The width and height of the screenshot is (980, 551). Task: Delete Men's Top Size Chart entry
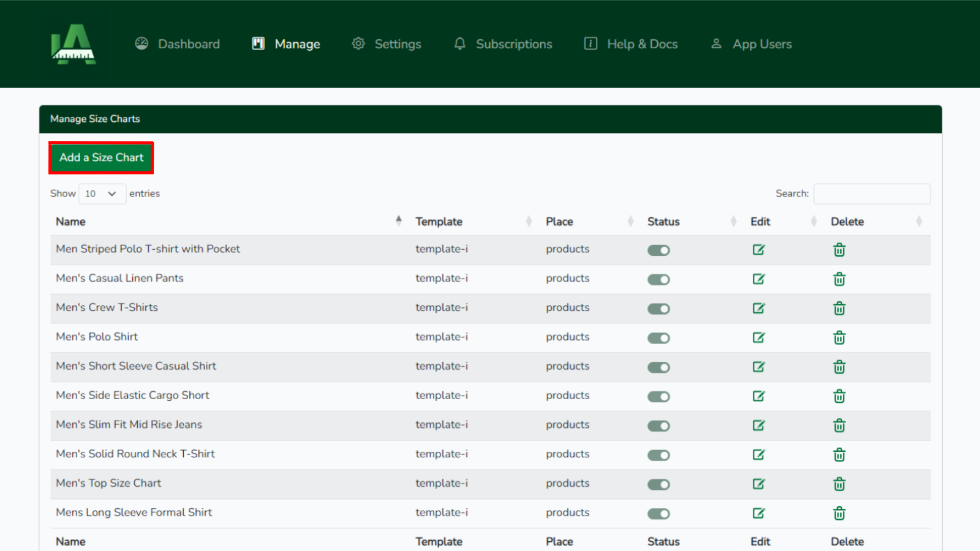click(x=839, y=484)
